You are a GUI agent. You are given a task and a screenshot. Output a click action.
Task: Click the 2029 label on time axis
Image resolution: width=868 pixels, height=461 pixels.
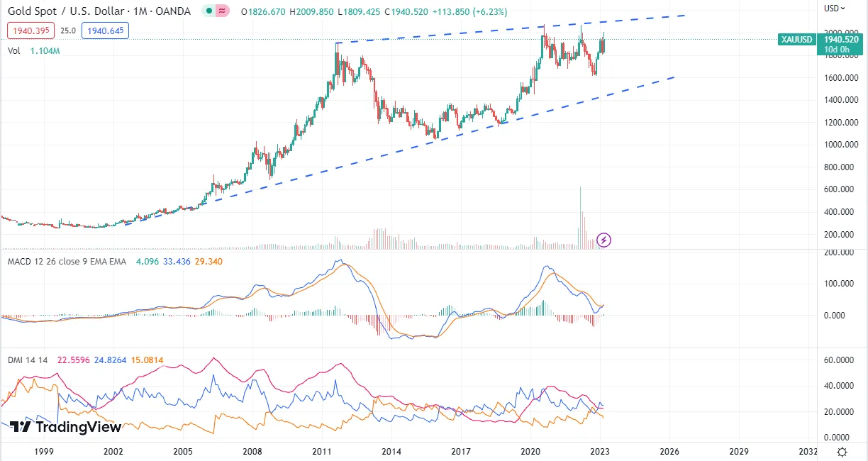tap(740, 451)
